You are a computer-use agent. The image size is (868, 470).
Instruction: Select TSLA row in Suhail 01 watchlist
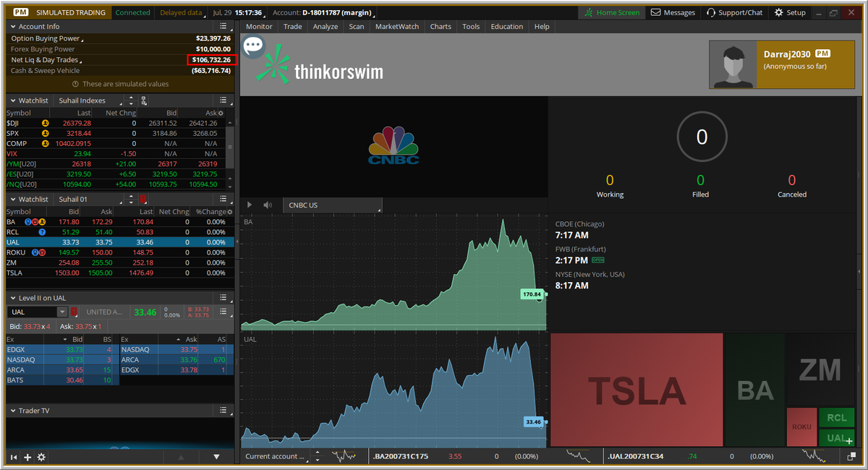click(121, 273)
